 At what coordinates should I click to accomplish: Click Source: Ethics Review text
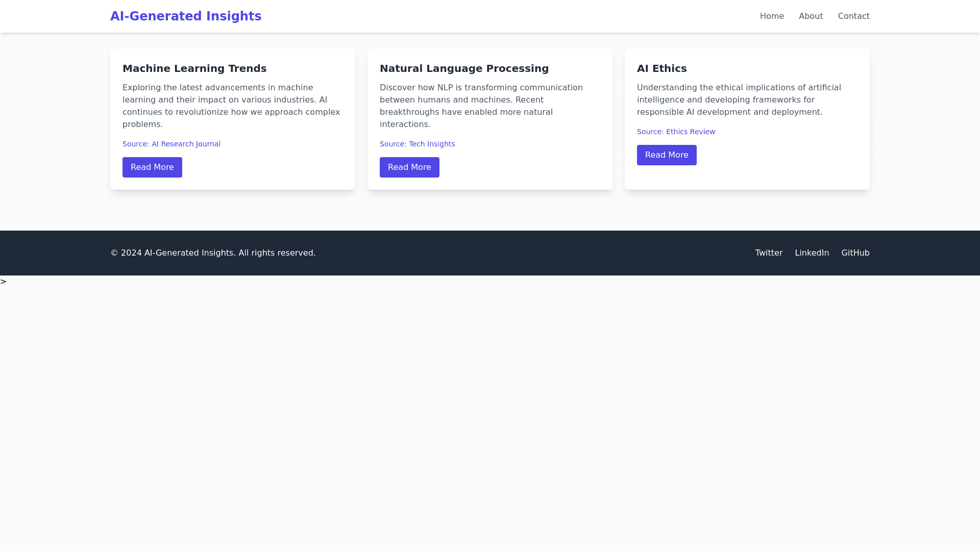(676, 132)
